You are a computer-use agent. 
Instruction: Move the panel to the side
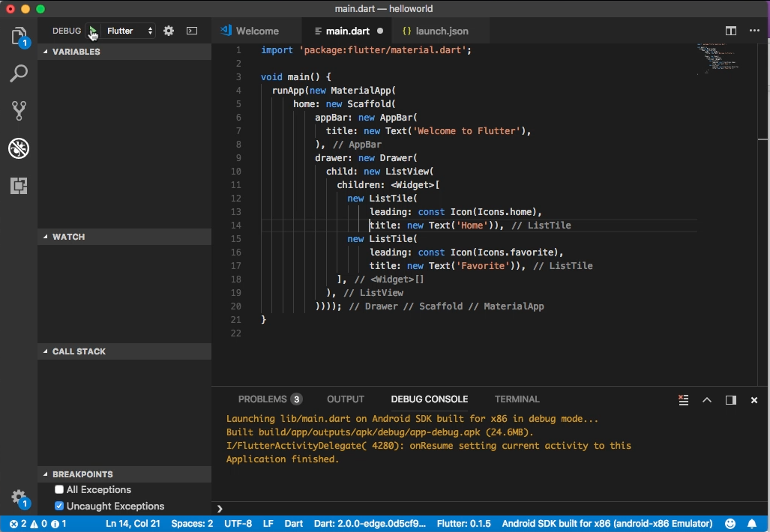(731, 400)
